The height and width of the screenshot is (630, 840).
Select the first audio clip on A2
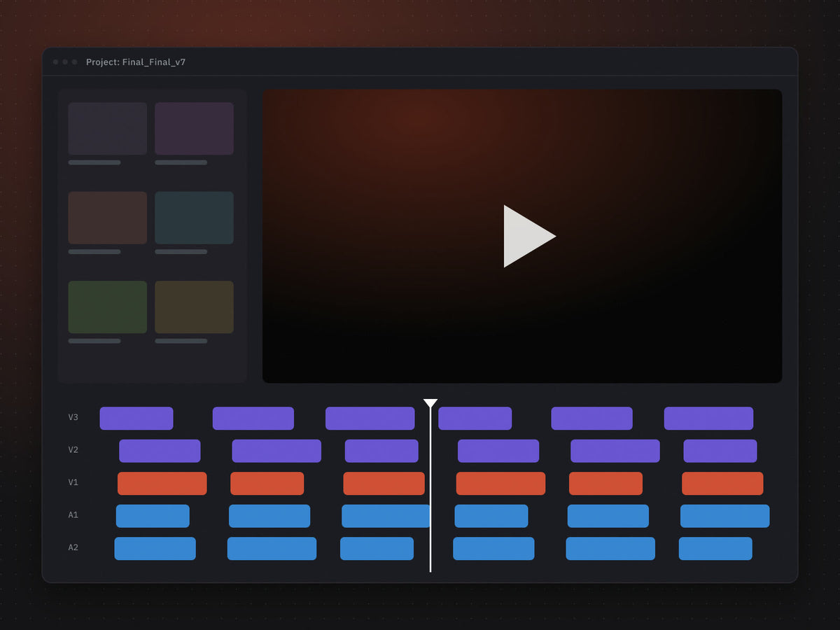(x=155, y=549)
